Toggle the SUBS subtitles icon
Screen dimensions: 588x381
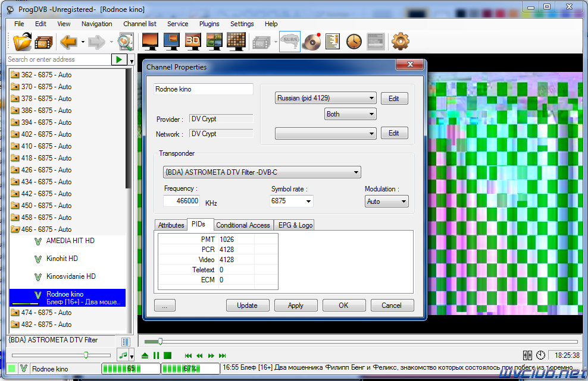tap(290, 42)
